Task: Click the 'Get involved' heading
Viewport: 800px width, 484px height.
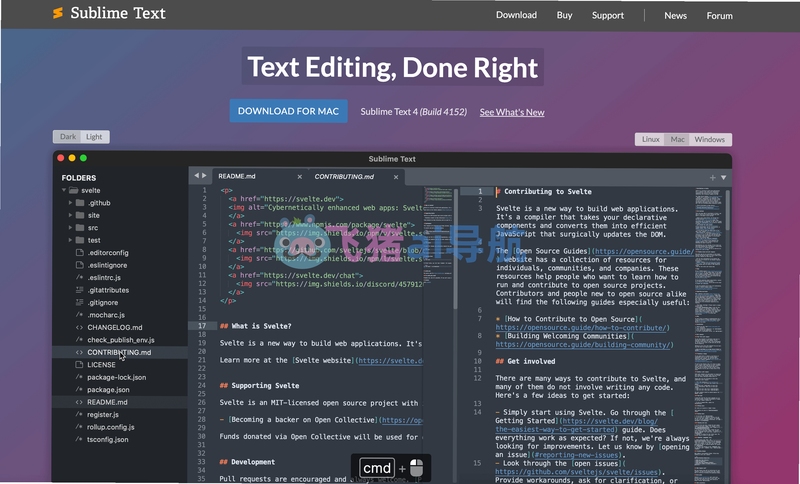Action: (526, 361)
